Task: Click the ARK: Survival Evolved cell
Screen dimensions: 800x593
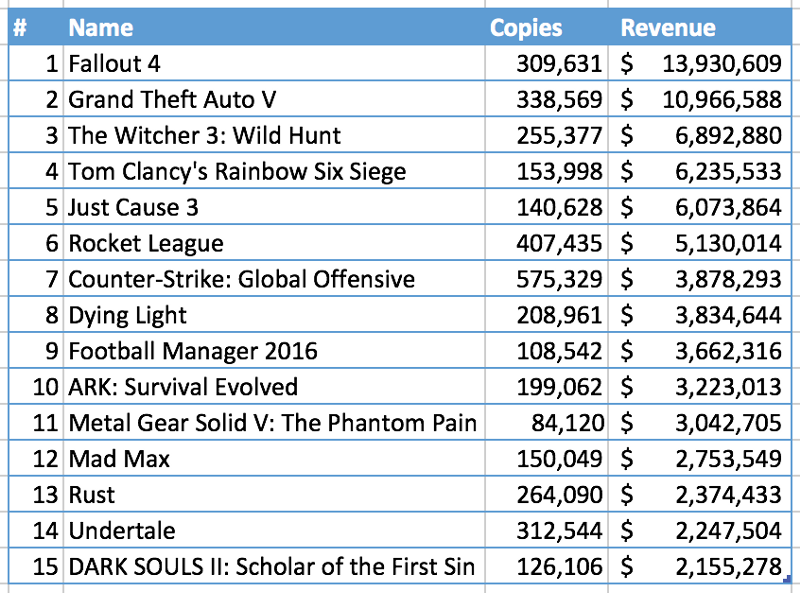Action: (x=274, y=386)
